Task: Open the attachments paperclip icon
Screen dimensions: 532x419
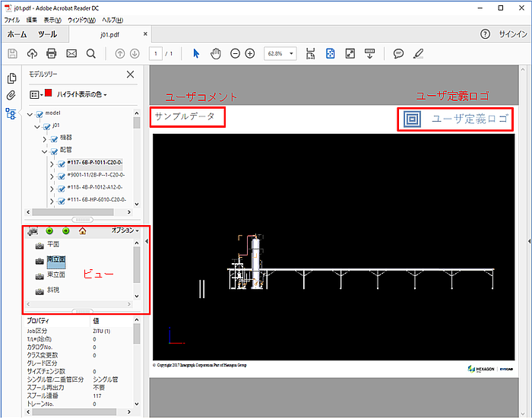Action: point(11,96)
